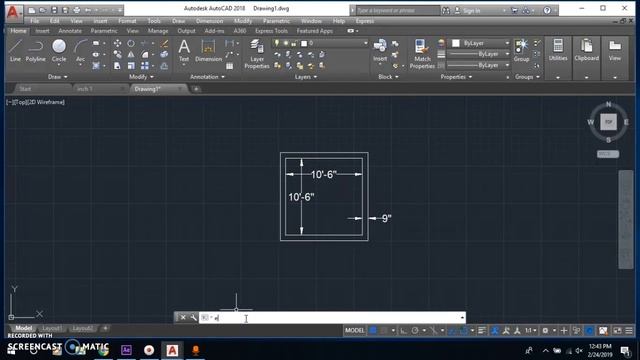Select the Array tool
640x360 pixels.
tap(144, 65)
